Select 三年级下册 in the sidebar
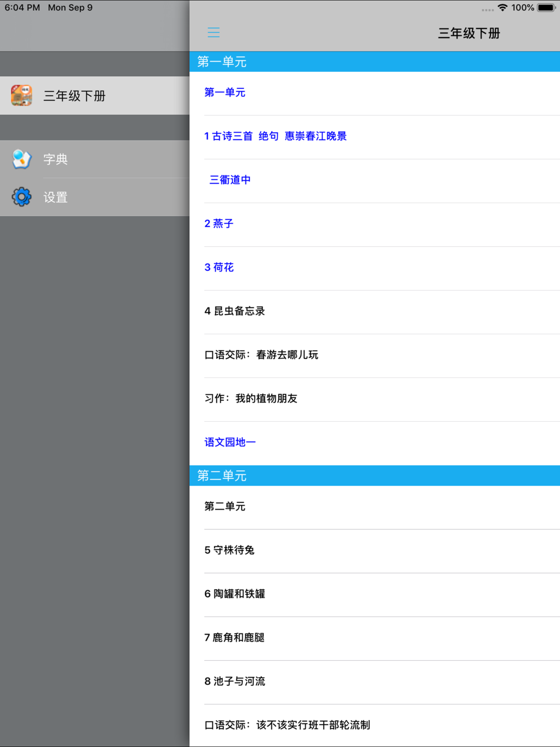The width and height of the screenshot is (560, 747). click(95, 96)
